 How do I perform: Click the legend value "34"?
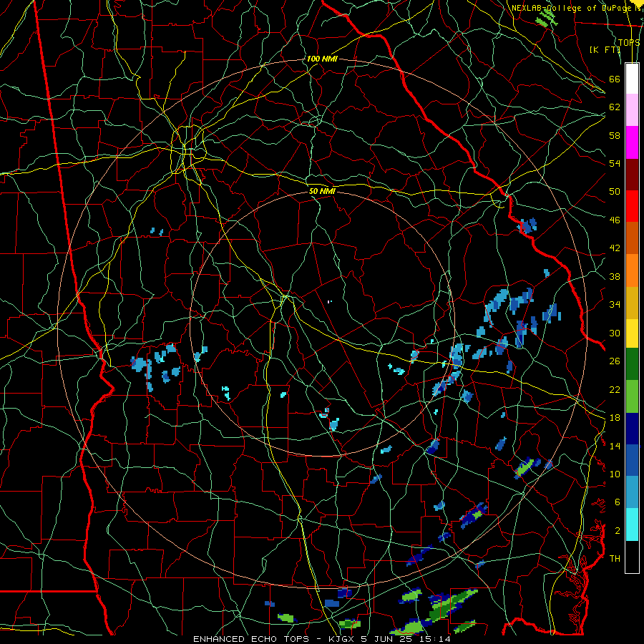(615, 305)
